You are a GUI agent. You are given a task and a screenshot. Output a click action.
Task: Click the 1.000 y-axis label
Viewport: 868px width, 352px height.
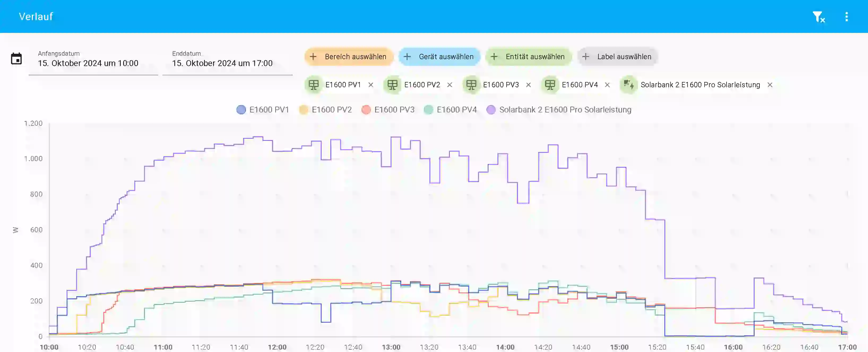pos(33,159)
